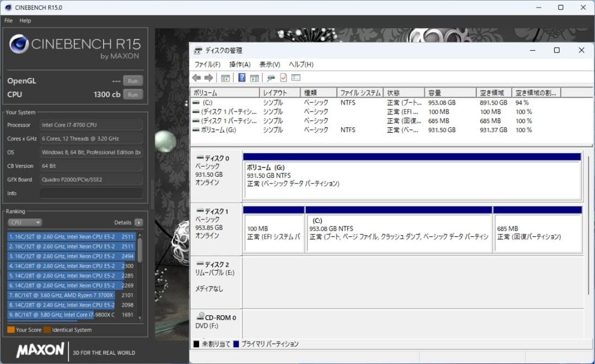Screen dimensions: 595x364
Task: Click the Forward arrow in Disk Management toolbar
Action: (x=208, y=78)
